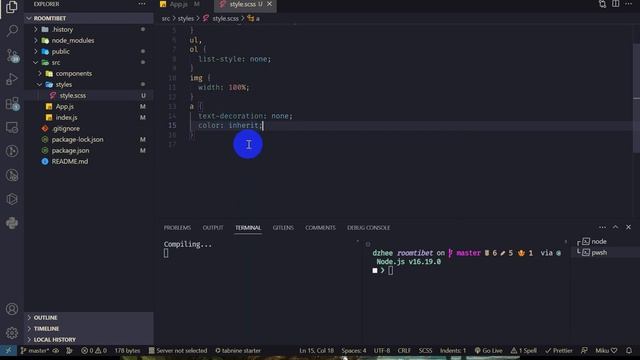Expand the TIMELINE section
Screen dimensions: 640x360
(89, 329)
